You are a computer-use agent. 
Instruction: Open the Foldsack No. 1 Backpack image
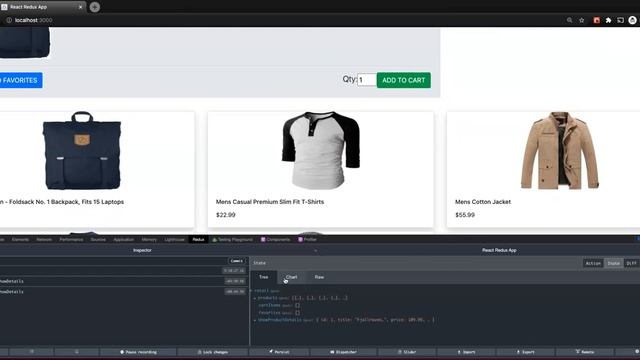tap(82, 151)
